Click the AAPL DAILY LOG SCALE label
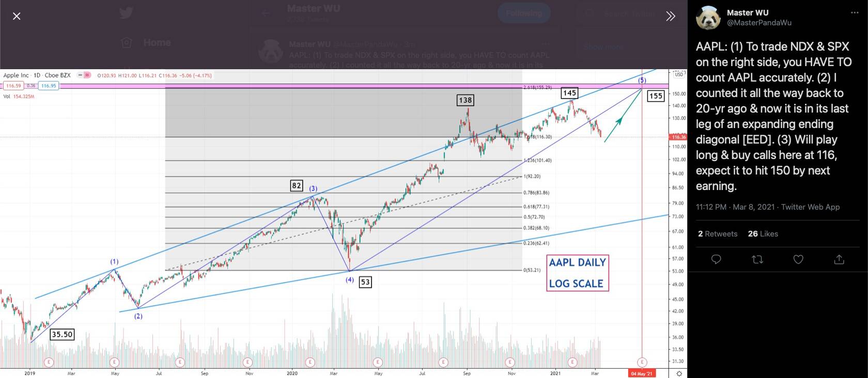Screen dimensions: 868x378 coord(577,273)
